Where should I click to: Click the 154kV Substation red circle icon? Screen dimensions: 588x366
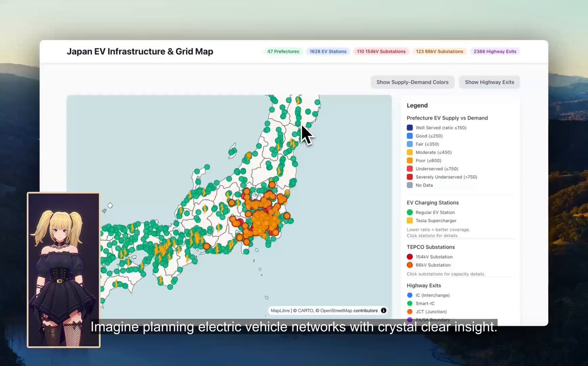[x=410, y=257]
